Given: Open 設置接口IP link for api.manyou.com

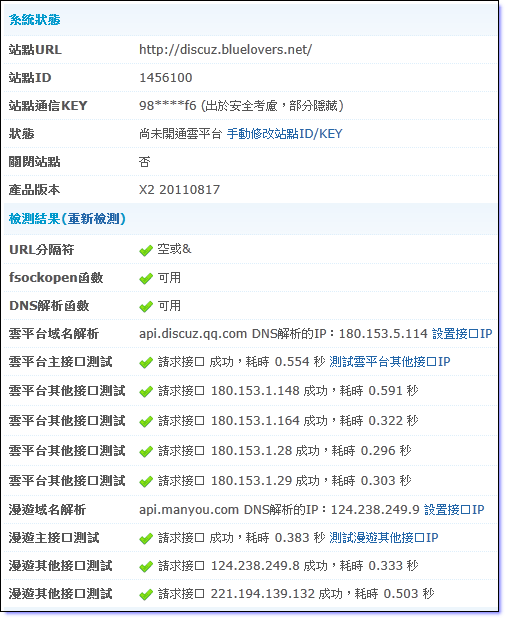Looking at the screenshot, I should 454,510.
